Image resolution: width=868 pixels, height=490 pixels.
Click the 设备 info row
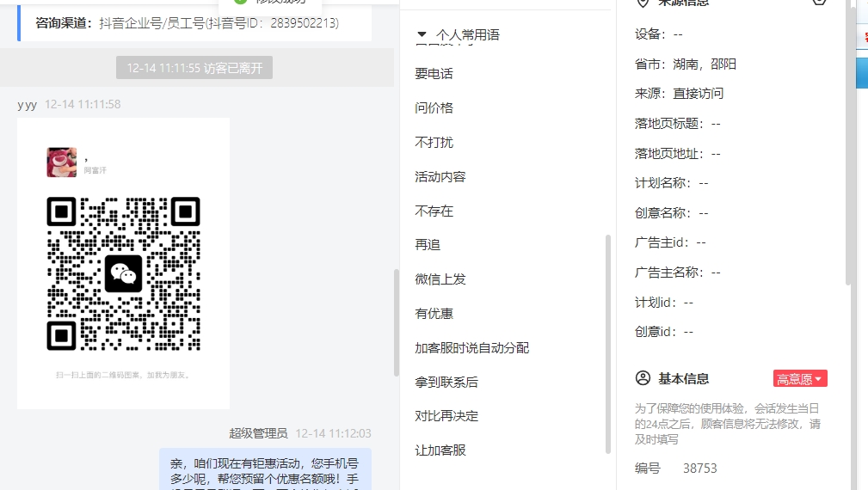(659, 34)
